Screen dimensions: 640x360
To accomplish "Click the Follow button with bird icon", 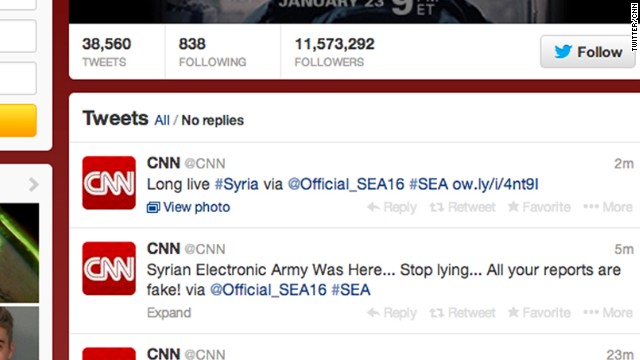I will point(588,52).
